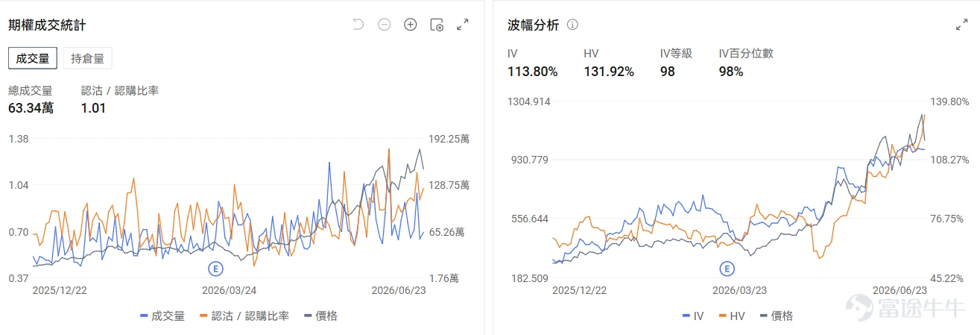This screenshot has width=980, height=335.
Task: Click the earnings E marker in volatility chart
Action: pyautogui.click(x=726, y=268)
